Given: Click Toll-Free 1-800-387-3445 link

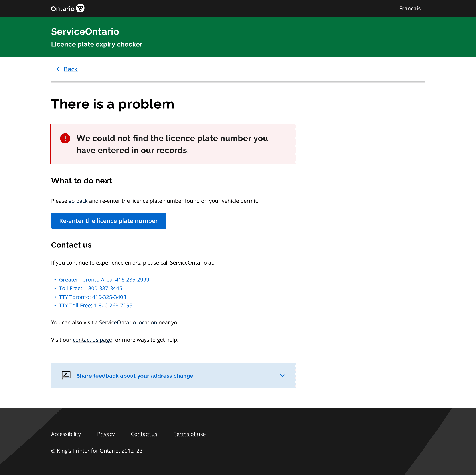Looking at the screenshot, I should tap(90, 288).
